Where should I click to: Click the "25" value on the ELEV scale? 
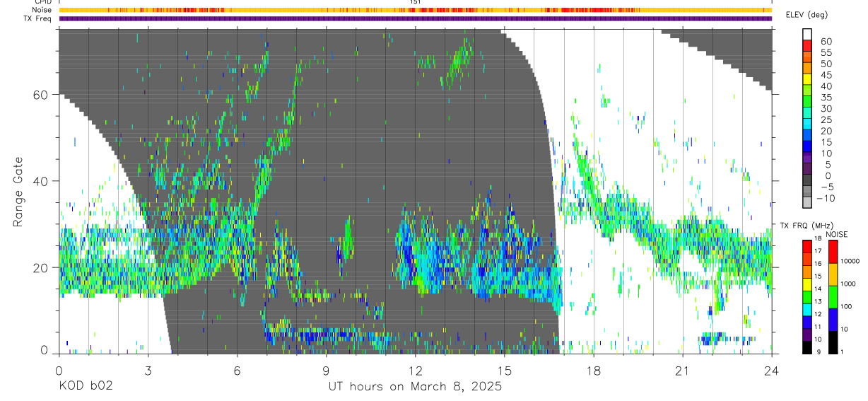point(826,120)
